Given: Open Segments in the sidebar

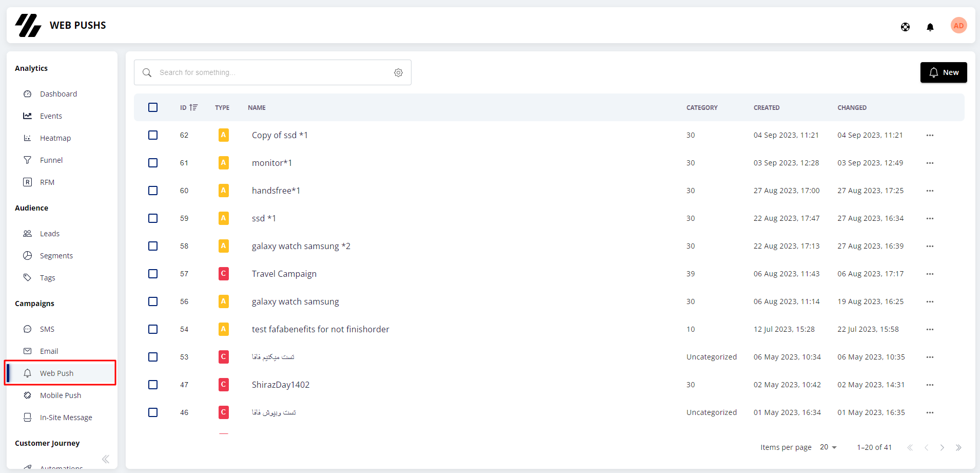Looking at the screenshot, I should click(56, 256).
